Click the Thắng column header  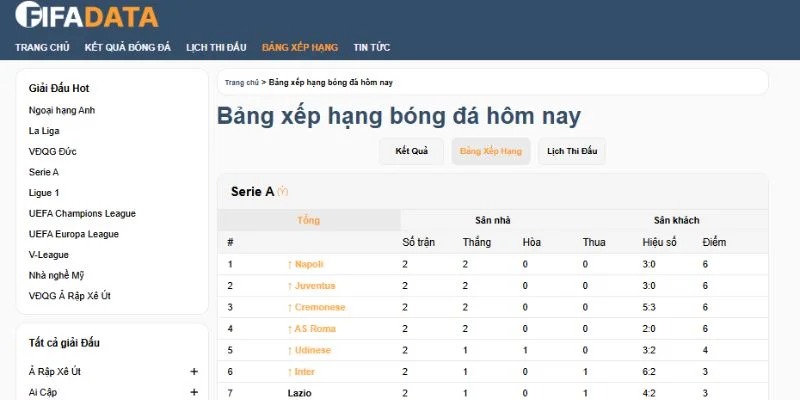(477, 242)
